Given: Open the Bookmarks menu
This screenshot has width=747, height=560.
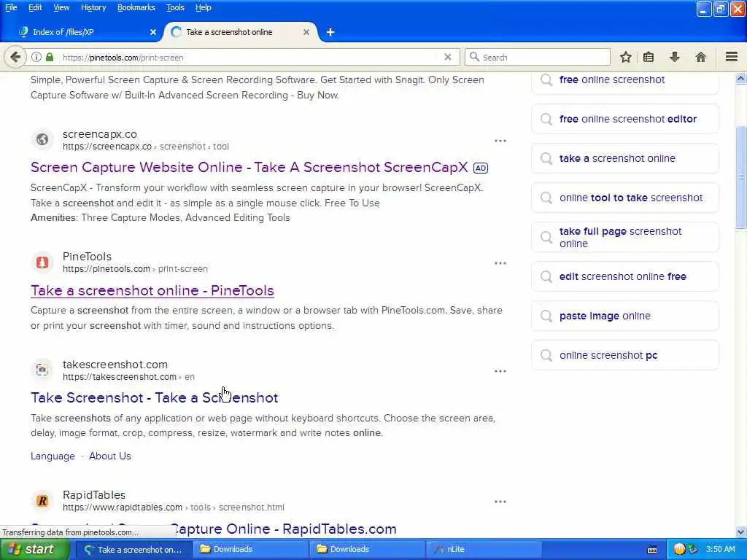Looking at the screenshot, I should point(136,7).
